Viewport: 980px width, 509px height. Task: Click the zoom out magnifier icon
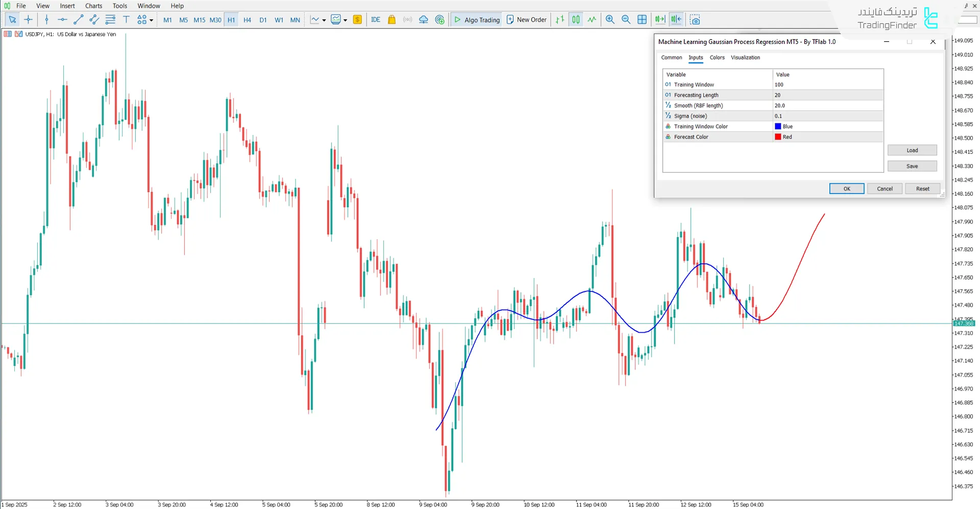click(x=626, y=20)
